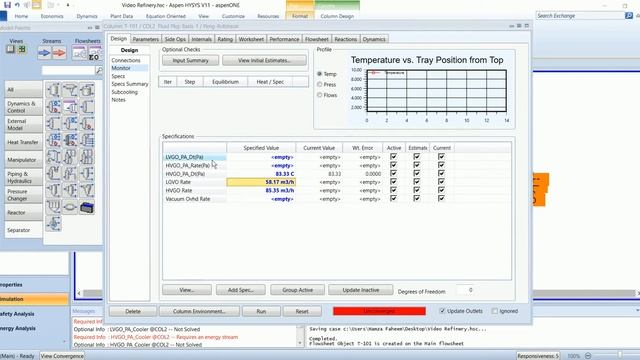Click the Update Inactive button
Viewport: 640px width, 360px height.
coord(361,290)
